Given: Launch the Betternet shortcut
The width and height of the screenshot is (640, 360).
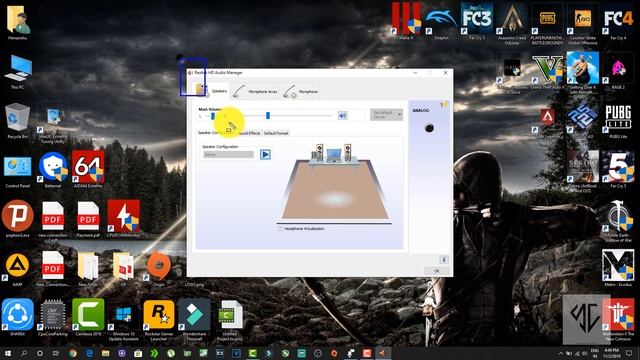Looking at the screenshot, I should tap(53, 169).
